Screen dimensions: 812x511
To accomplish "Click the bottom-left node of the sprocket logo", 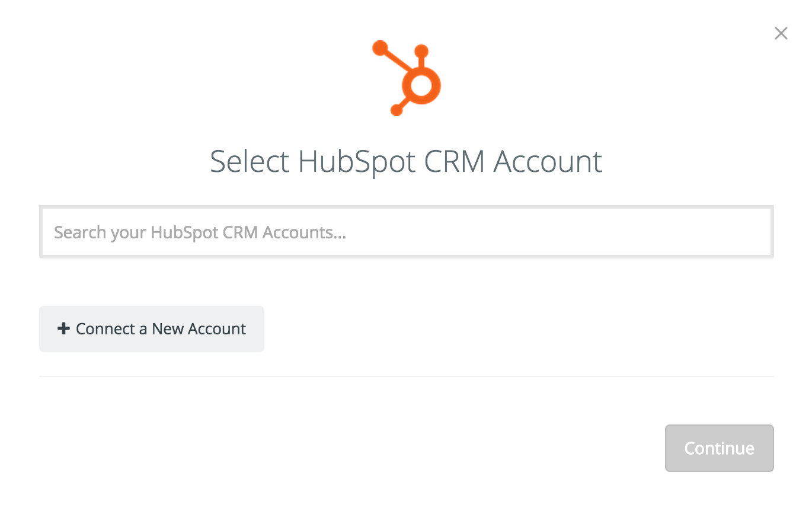I will coord(397,110).
